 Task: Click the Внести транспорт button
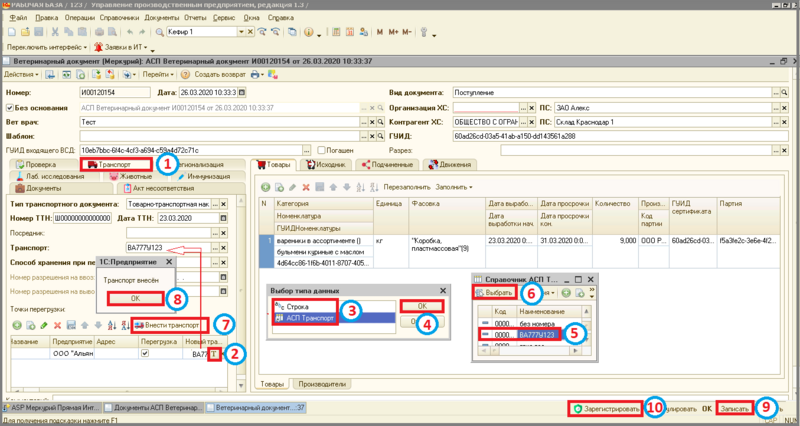pos(170,325)
